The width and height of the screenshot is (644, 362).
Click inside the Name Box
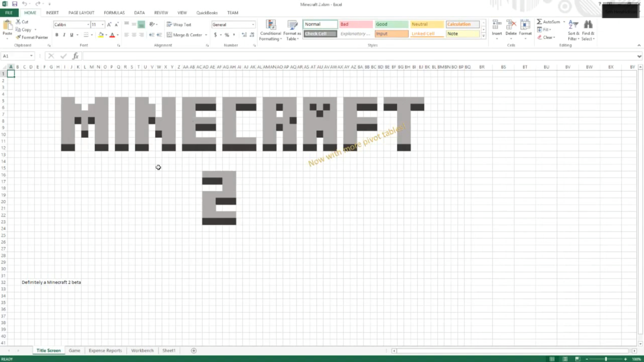click(x=15, y=56)
